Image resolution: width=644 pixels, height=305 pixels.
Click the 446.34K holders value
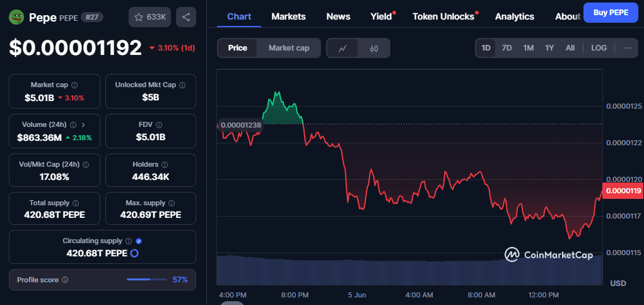point(151,177)
